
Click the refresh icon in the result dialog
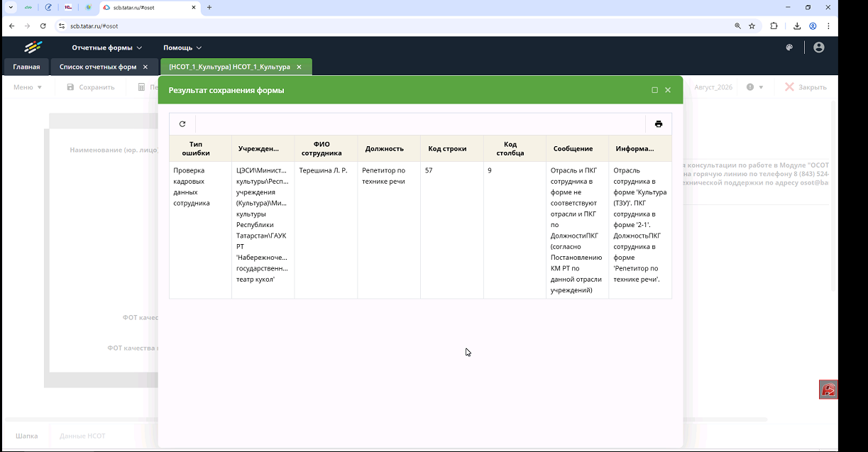coord(182,124)
